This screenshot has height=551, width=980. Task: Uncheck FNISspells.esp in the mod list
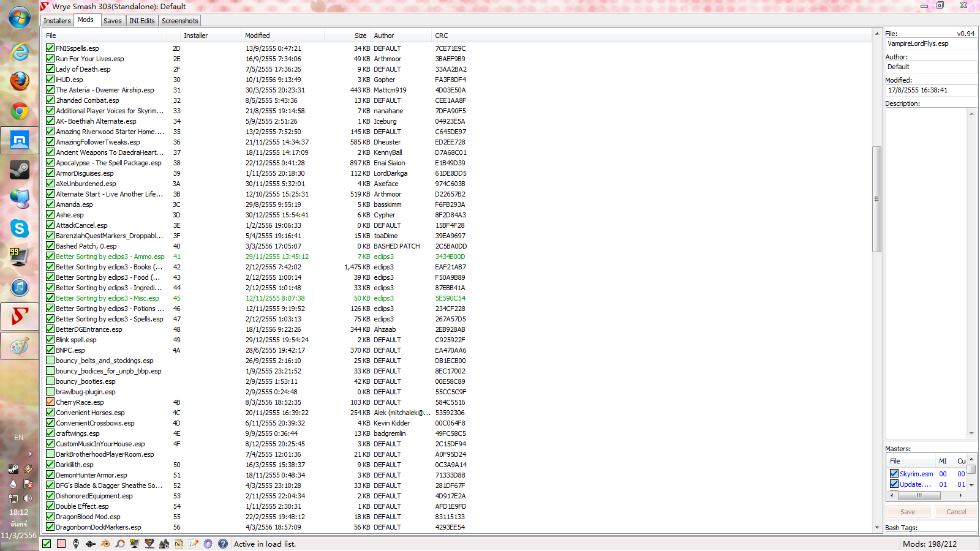pos(50,48)
